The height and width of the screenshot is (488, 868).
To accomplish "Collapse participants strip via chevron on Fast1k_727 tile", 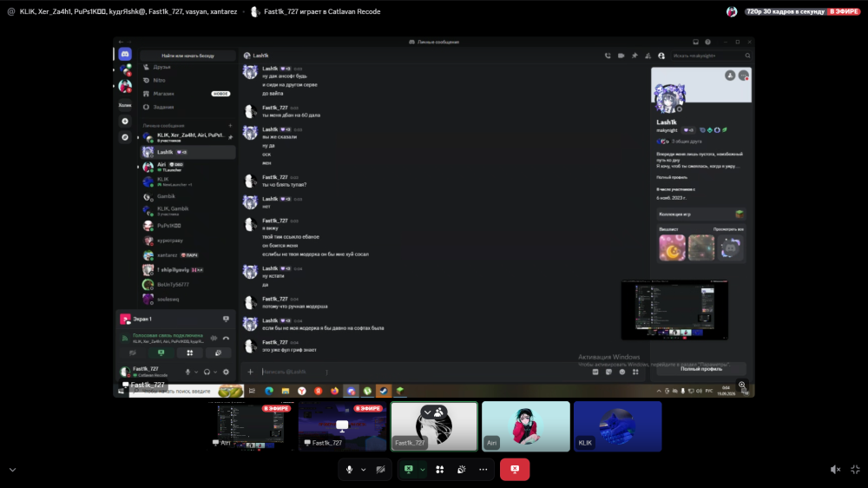I will tap(427, 412).
